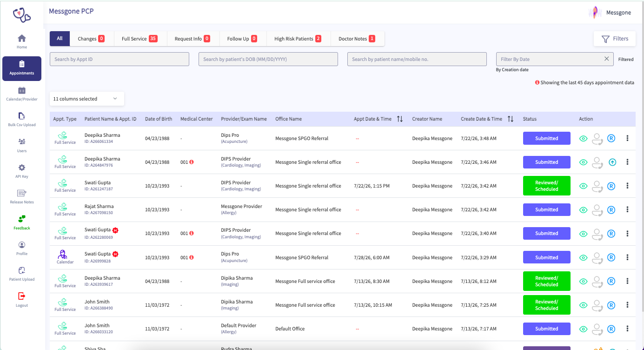Image resolution: width=644 pixels, height=350 pixels.
Task: Open more options for appointment A266033120
Action: coord(627,329)
